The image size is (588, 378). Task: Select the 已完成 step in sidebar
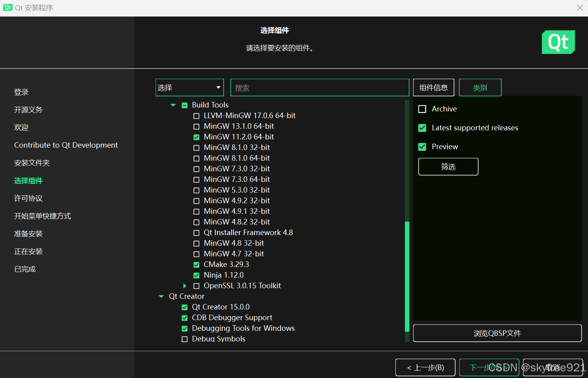pos(25,269)
